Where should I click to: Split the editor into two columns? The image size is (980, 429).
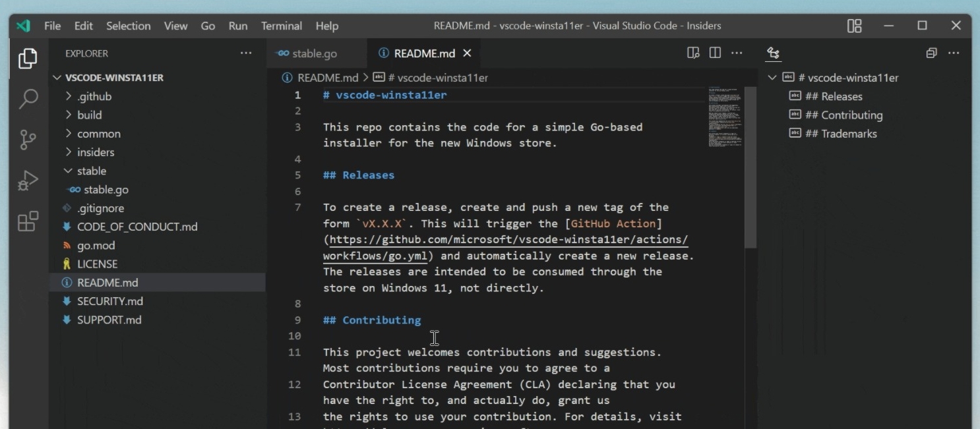[x=715, y=53]
